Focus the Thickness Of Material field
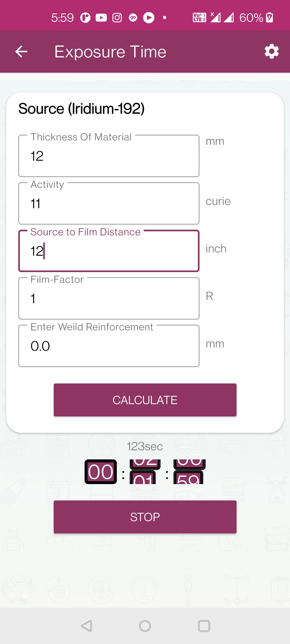Screen dimensions: 290x644 point(109,156)
